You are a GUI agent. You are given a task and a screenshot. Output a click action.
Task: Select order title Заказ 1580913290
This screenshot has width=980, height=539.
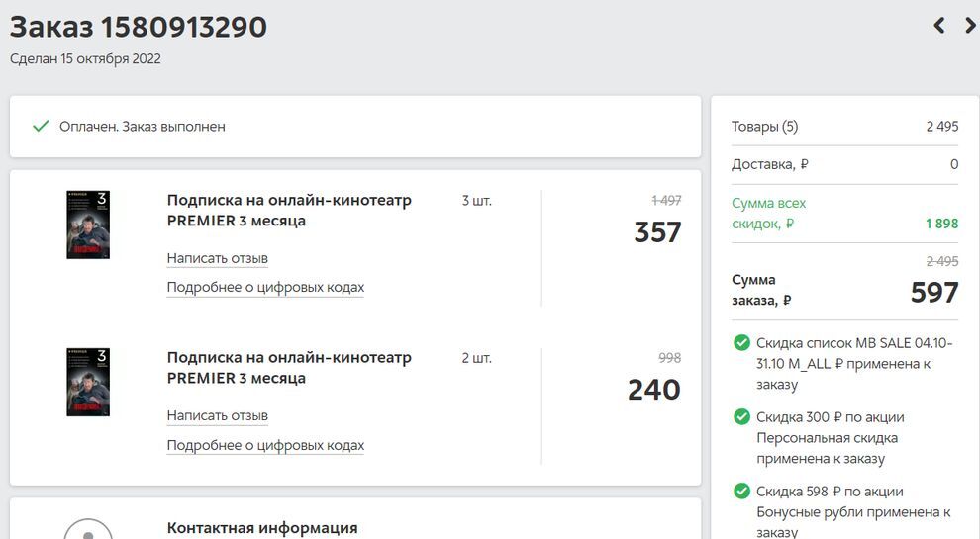139,27
